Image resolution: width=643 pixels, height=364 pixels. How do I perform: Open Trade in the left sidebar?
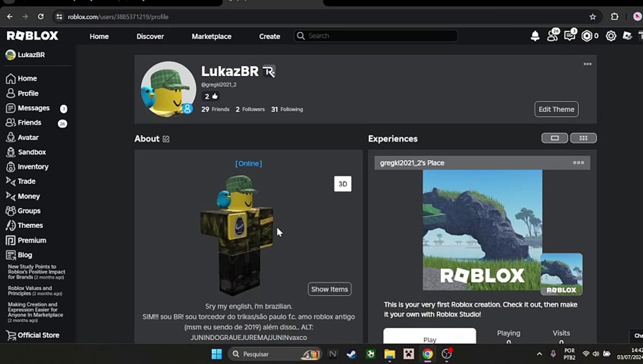(21, 181)
